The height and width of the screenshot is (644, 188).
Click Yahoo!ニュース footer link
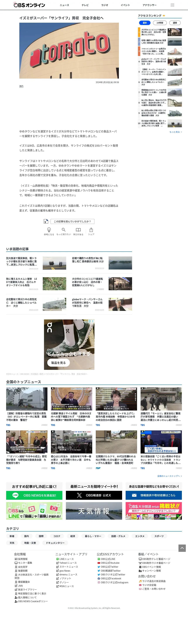[66, 563]
